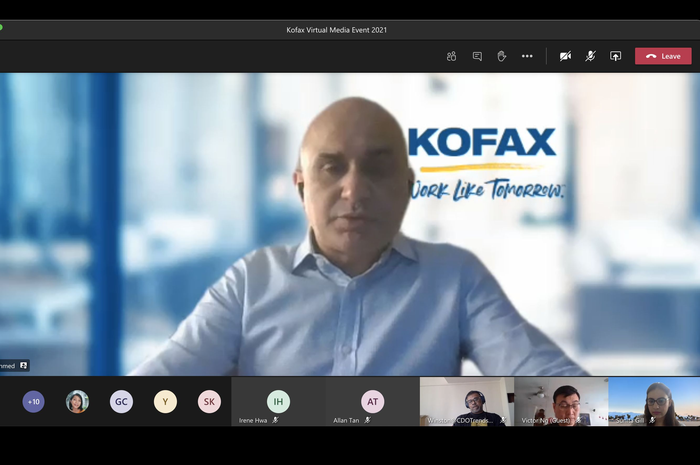This screenshot has width=700, height=465.
Task: Open the meeting chat
Action: [x=477, y=56]
